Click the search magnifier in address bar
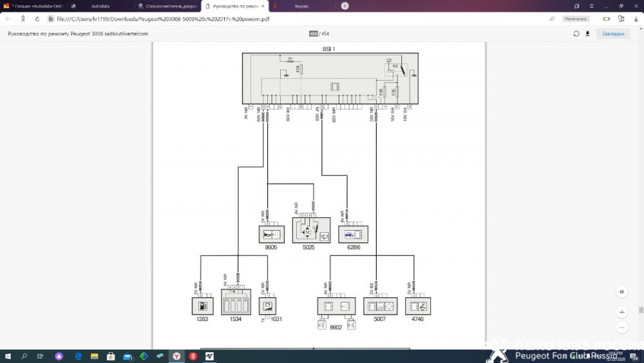This screenshot has width=644, height=363. 552,19
